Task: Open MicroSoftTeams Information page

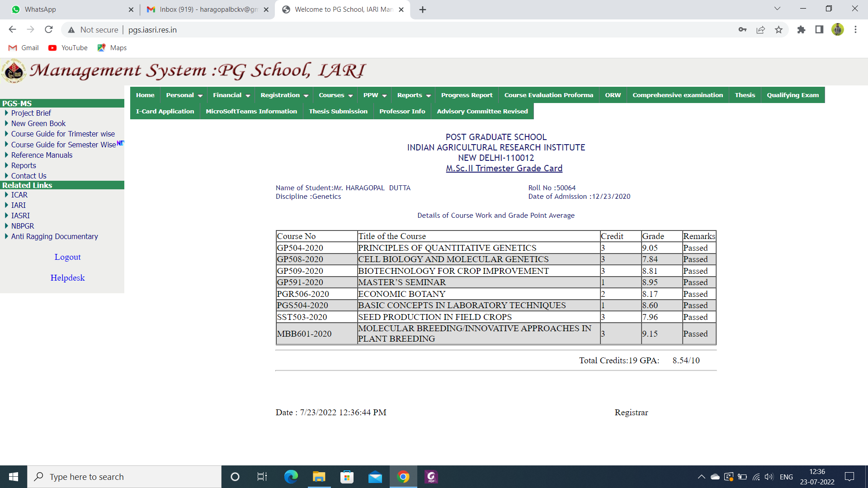Action: [251, 111]
